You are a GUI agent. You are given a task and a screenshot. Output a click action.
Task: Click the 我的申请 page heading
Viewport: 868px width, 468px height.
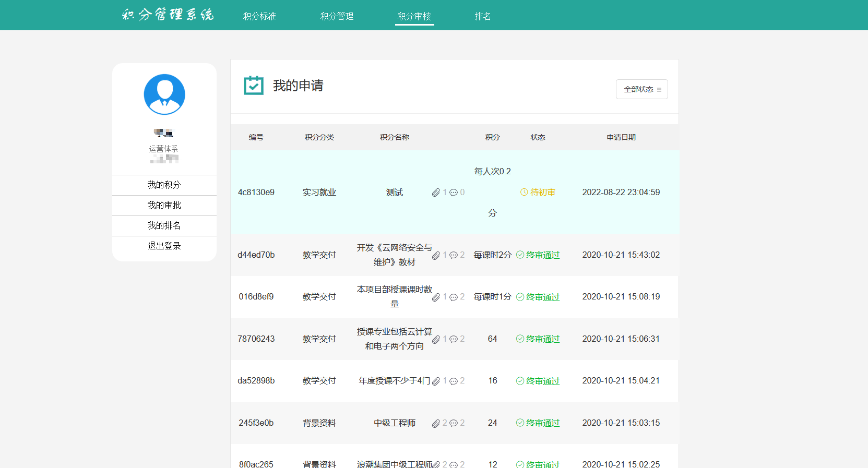coord(298,86)
